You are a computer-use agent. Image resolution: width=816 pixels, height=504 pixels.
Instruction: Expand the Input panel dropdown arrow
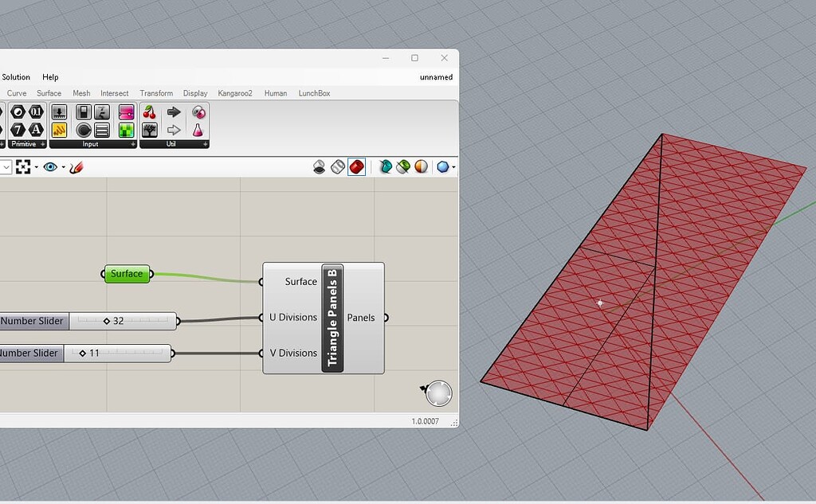[x=133, y=143]
